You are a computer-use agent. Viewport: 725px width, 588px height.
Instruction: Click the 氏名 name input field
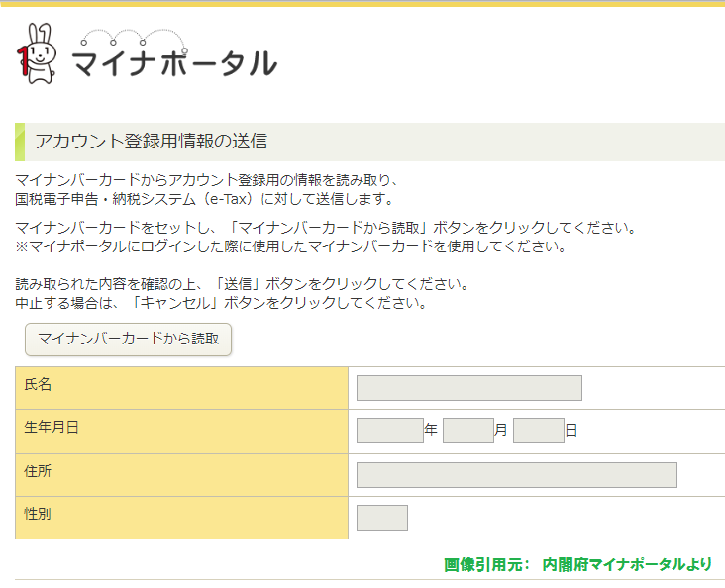[468, 388]
